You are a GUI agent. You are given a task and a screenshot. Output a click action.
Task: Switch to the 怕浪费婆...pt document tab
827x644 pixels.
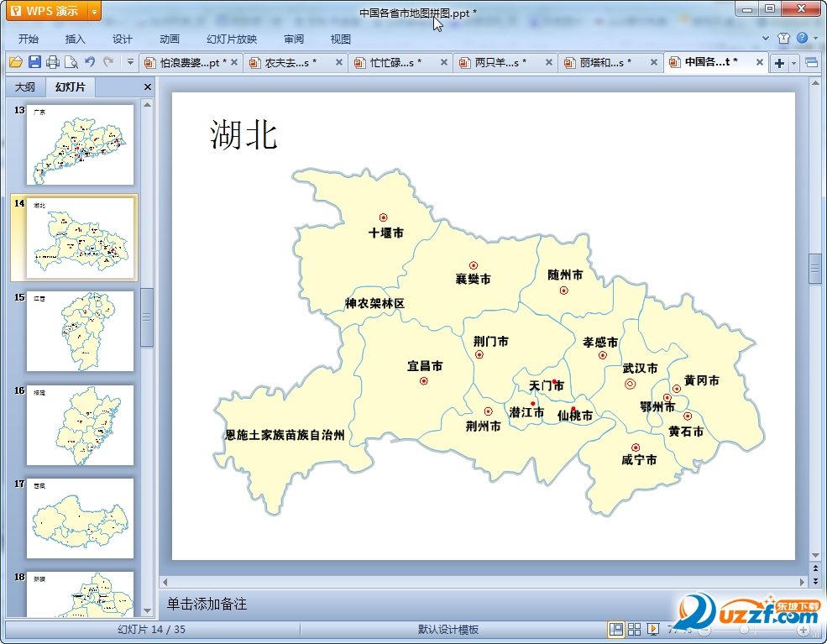[185, 62]
